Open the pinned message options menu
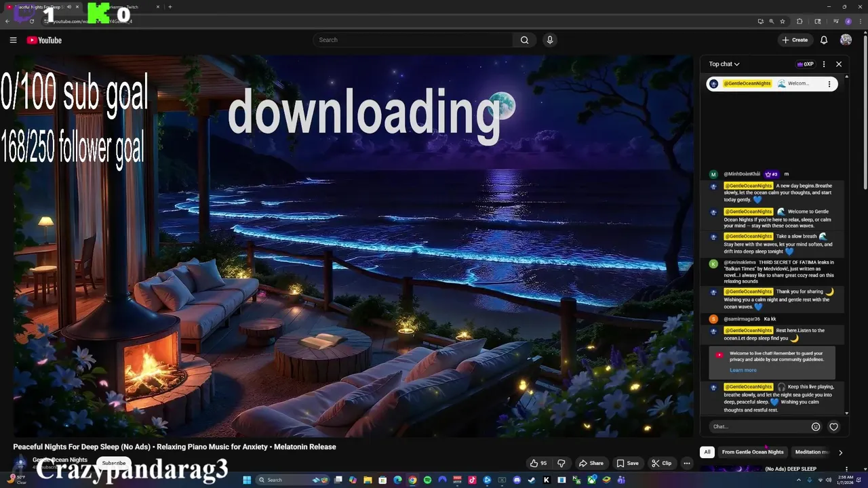Image resolution: width=868 pixels, height=488 pixels. [x=829, y=84]
